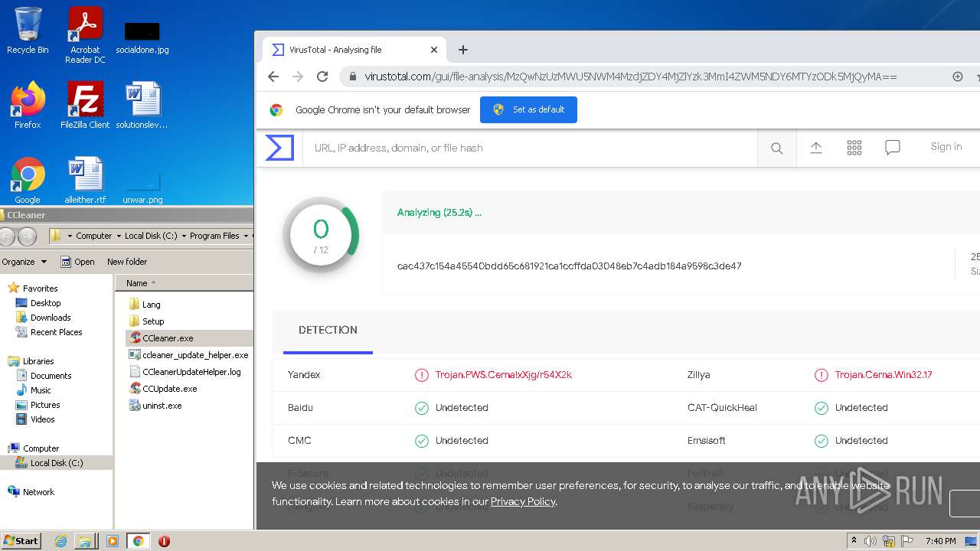Click Set as default button
The width and height of the screenshot is (980, 551).
tap(528, 109)
